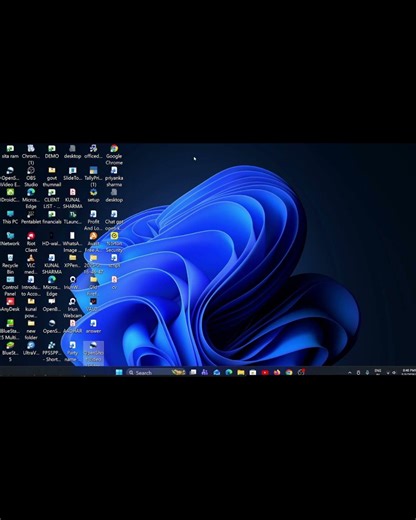Viewport: 416px width, 520px height.
Task: Open the 'new folder' desktop folder
Action: click(31, 330)
